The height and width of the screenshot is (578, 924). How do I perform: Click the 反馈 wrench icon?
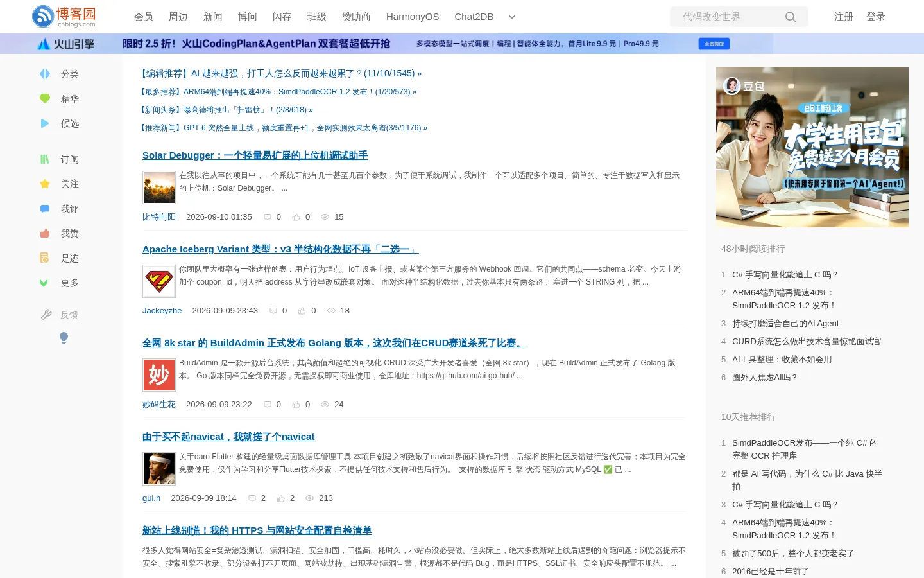click(46, 315)
